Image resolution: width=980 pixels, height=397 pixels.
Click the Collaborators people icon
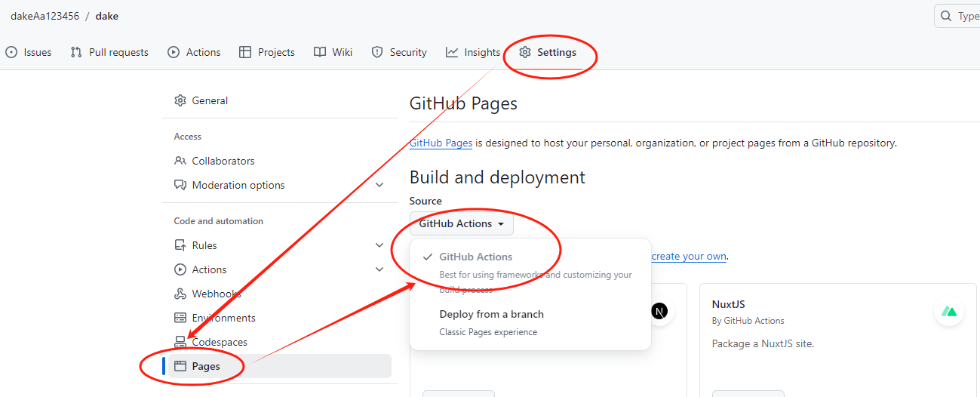(x=180, y=161)
